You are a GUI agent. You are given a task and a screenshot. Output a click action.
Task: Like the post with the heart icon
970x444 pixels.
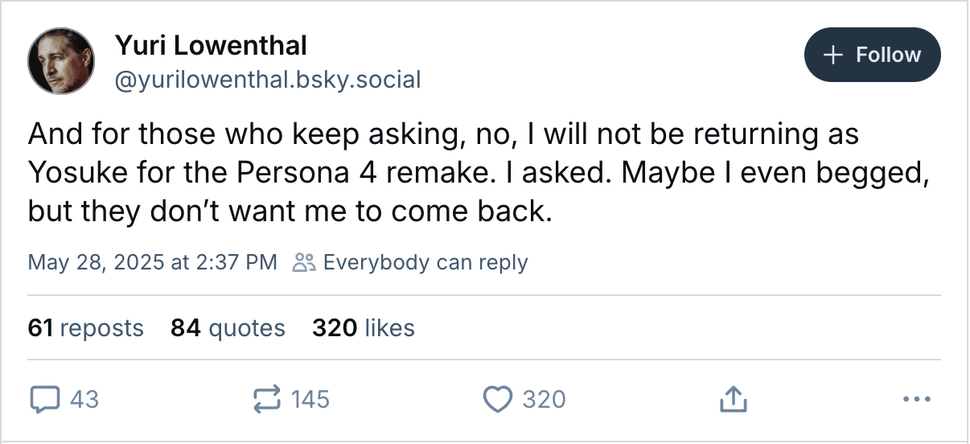497,400
